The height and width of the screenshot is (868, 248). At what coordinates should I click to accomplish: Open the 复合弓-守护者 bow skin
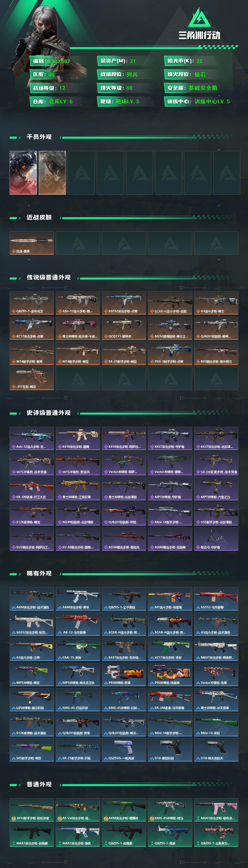(x=216, y=539)
